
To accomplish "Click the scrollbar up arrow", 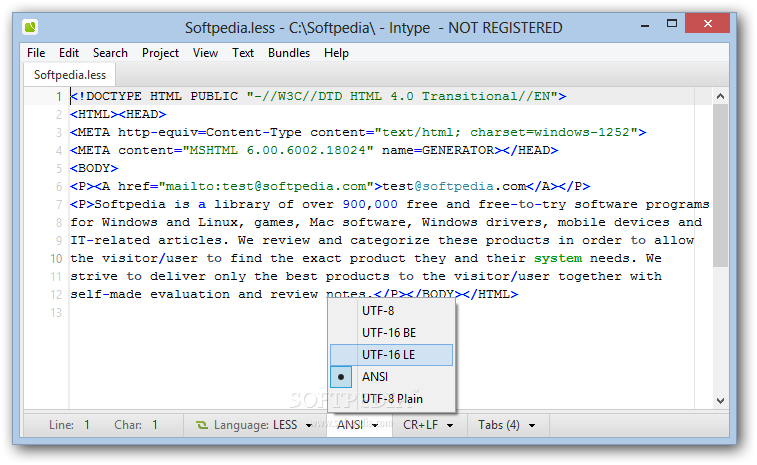I will click(x=720, y=96).
